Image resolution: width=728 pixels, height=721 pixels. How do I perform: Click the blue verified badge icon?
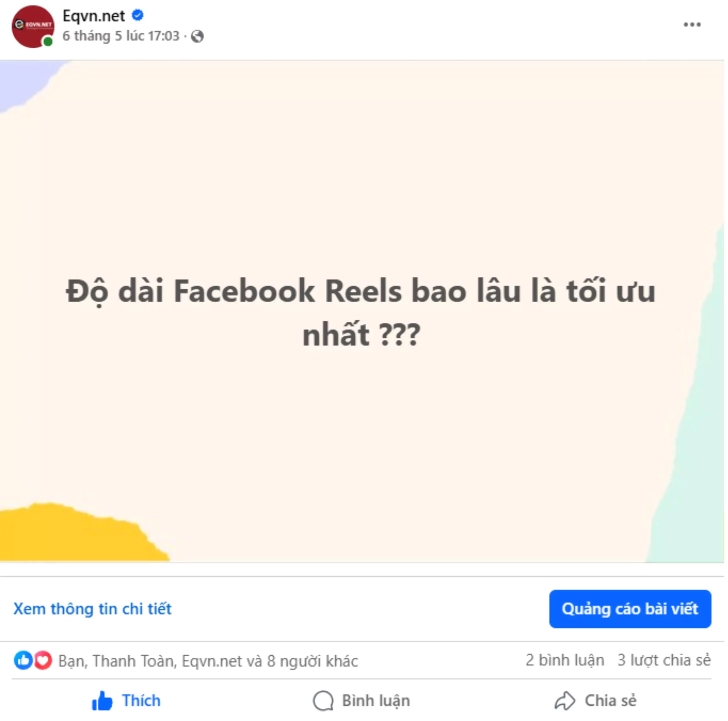click(x=138, y=15)
